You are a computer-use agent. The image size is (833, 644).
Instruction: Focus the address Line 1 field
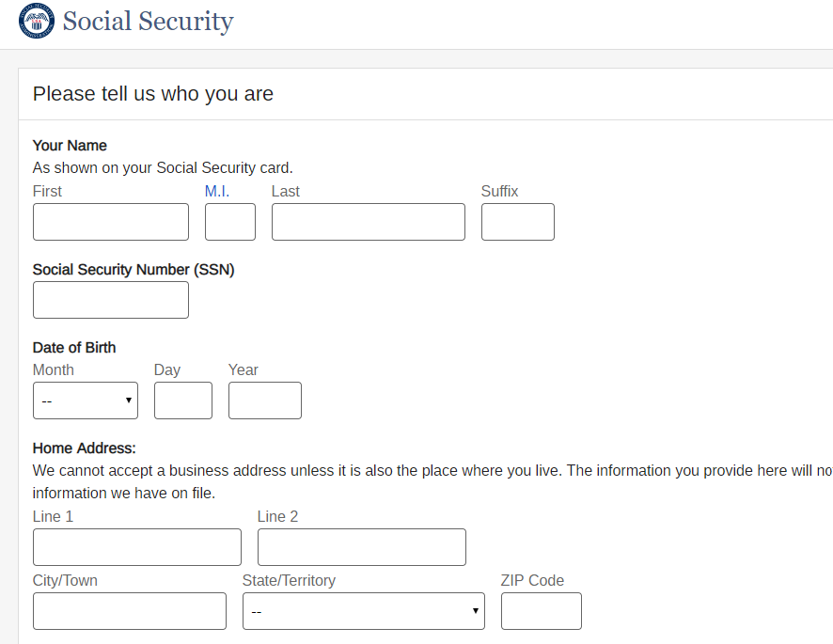coord(137,547)
